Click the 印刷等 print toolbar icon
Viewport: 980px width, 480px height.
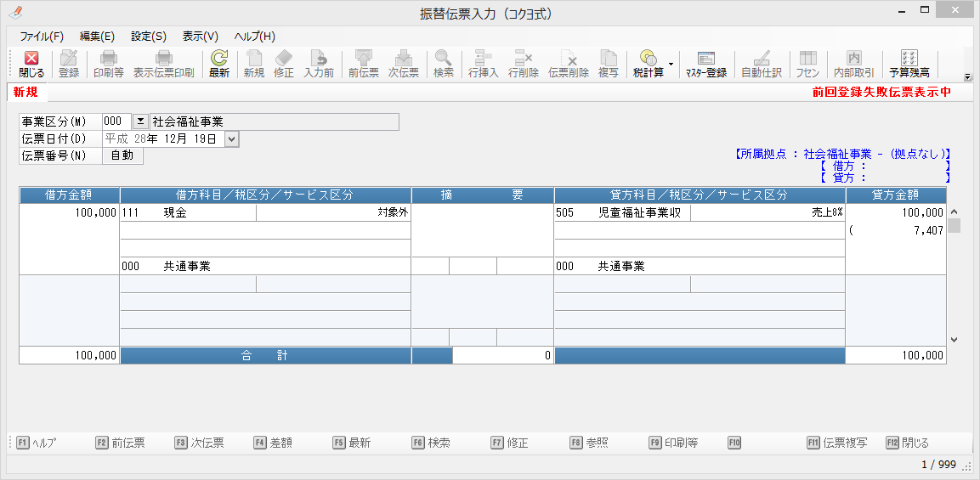(x=109, y=64)
